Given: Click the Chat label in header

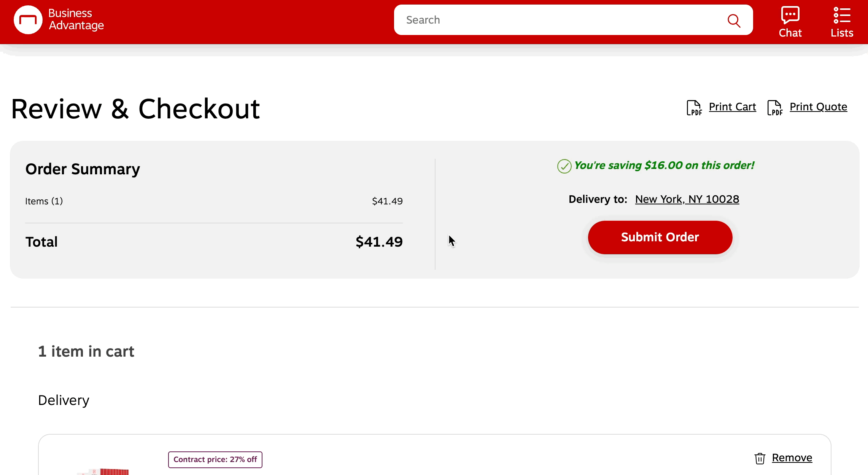Looking at the screenshot, I should (790, 33).
